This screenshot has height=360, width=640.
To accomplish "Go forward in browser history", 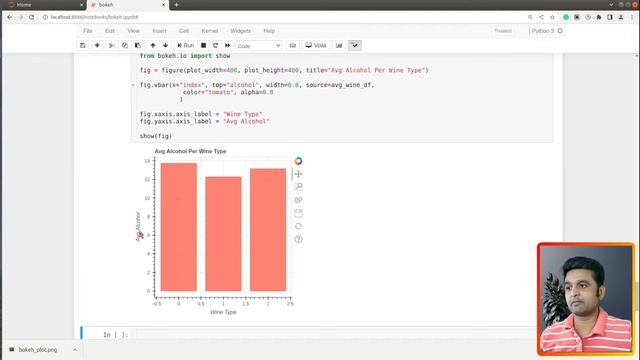I will click(20, 17).
